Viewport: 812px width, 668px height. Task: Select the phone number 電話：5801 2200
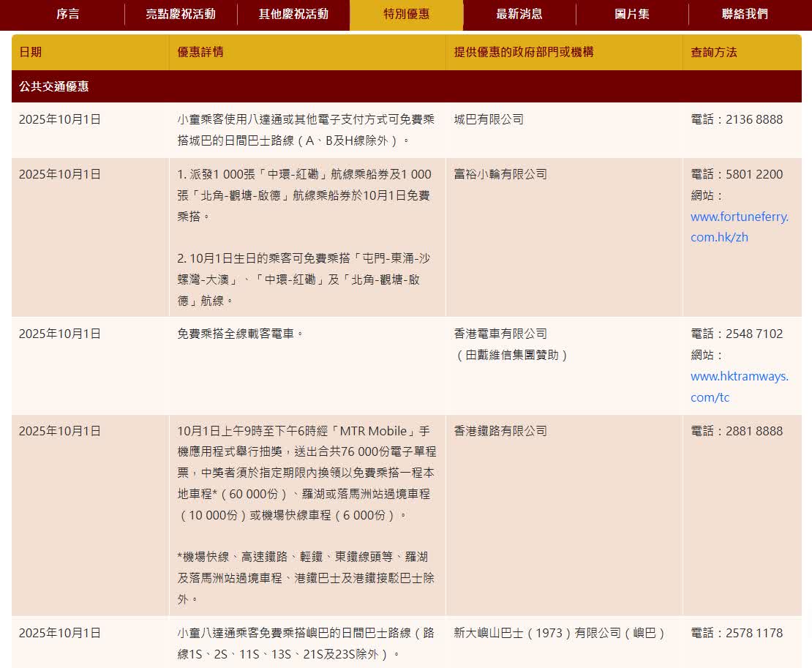pyautogui.click(x=737, y=175)
